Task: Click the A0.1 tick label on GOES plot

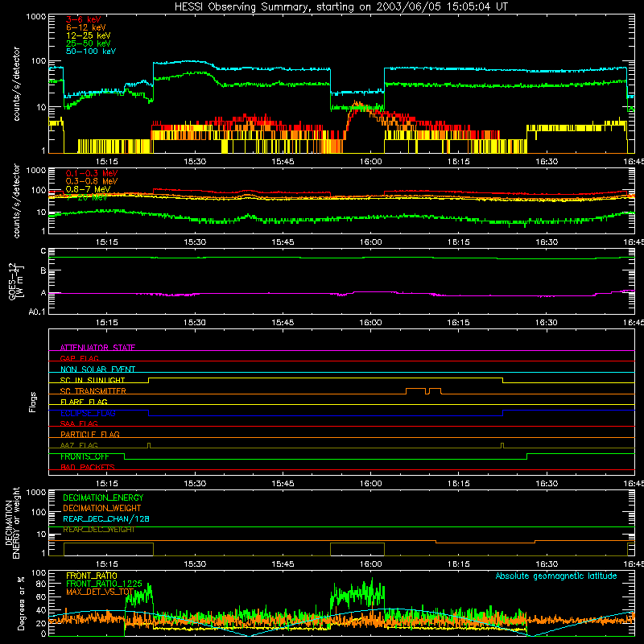Action: pyautogui.click(x=37, y=312)
